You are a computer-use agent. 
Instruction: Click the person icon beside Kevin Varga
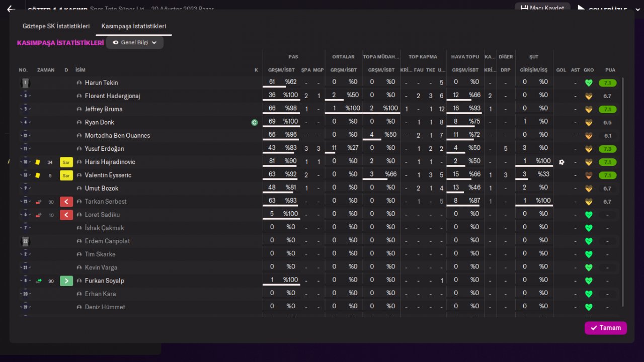pos(79,267)
